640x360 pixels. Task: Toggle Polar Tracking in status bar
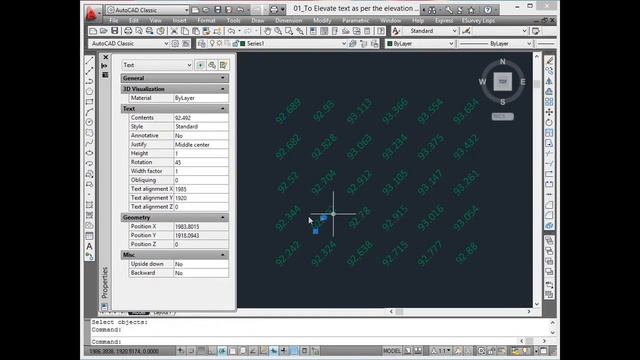click(x=222, y=351)
